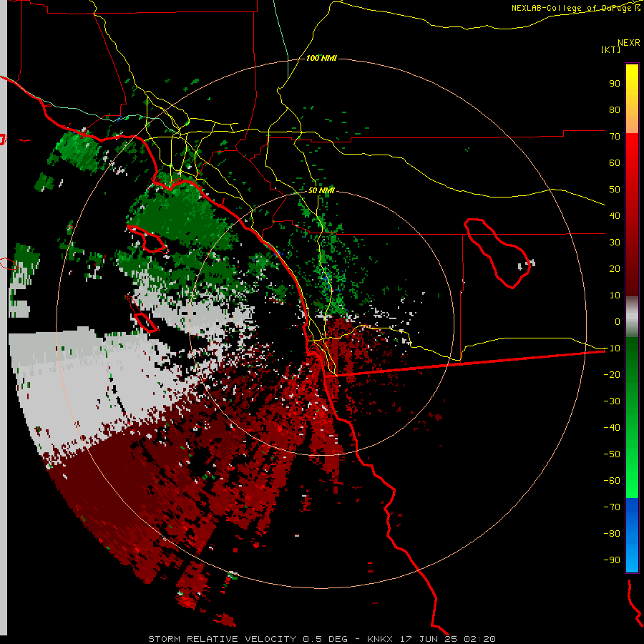Click the 100 NMI range ring label
Screen dimensions: 644x644
pos(321,59)
